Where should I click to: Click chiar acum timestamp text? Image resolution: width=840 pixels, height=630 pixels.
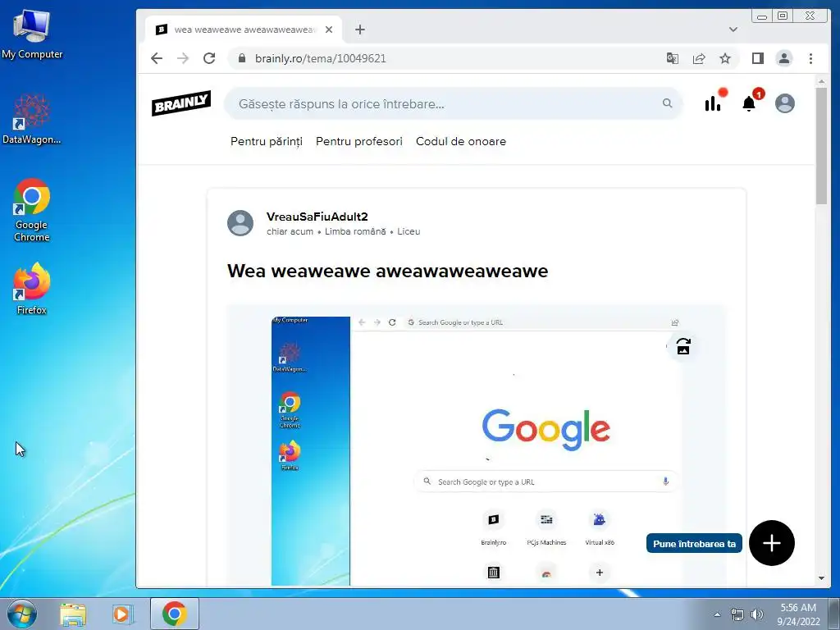coord(290,231)
